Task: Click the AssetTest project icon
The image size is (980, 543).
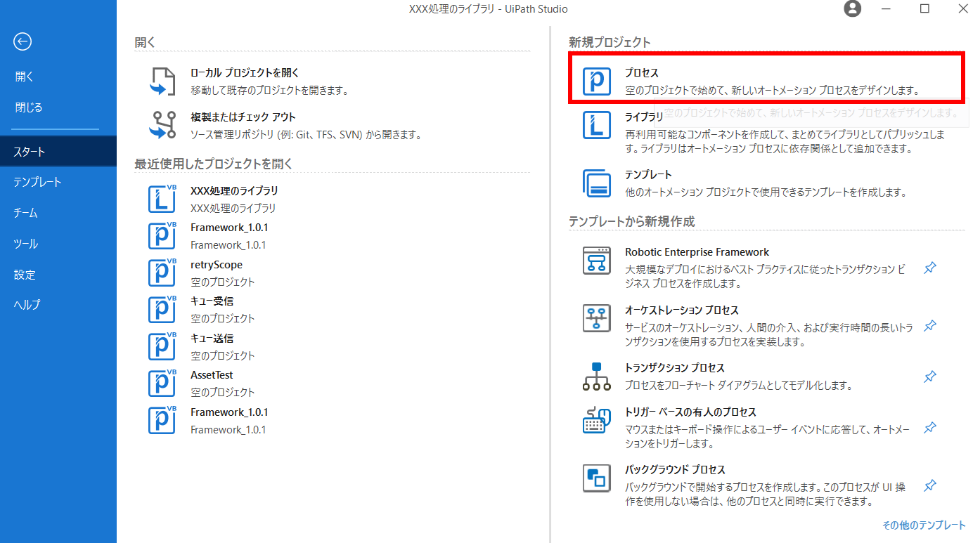Action: tap(162, 383)
